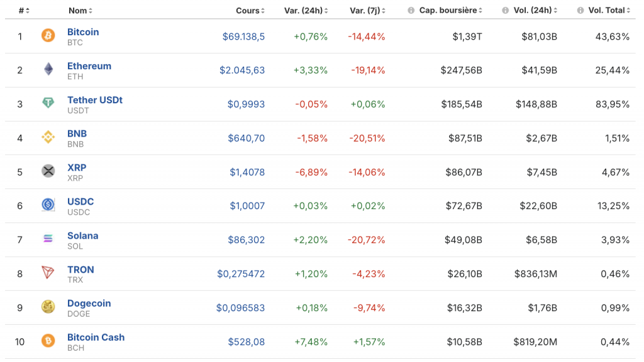Click the info icon beside Cap. boursière
644x362 pixels.
coord(411,11)
